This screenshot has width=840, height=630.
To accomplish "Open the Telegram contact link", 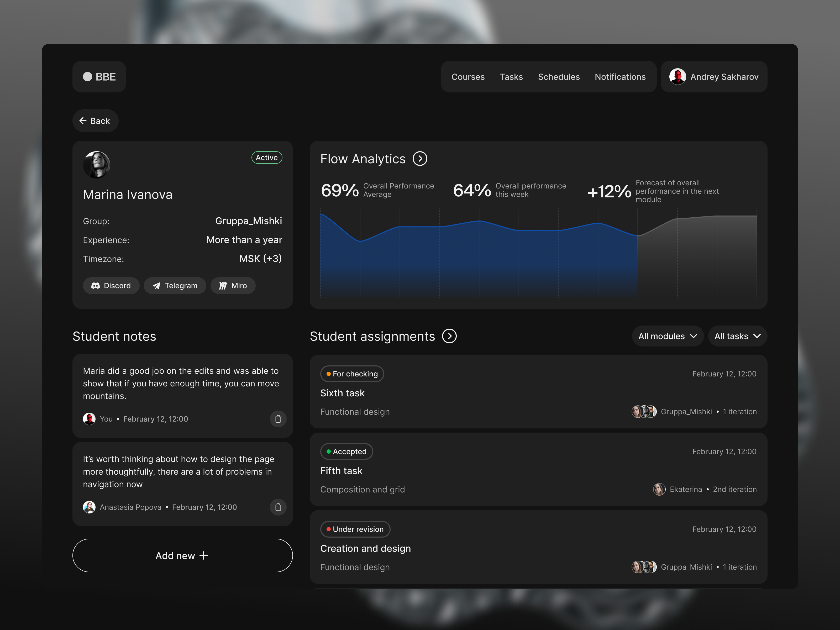I will 175,286.
